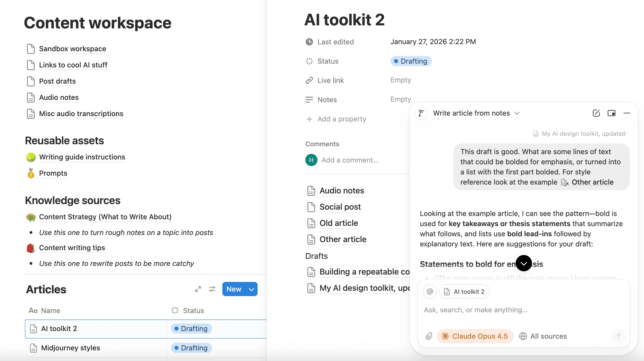Click the new chat compose icon
Viewport: 644px width, 361px height.
(x=596, y=113)
